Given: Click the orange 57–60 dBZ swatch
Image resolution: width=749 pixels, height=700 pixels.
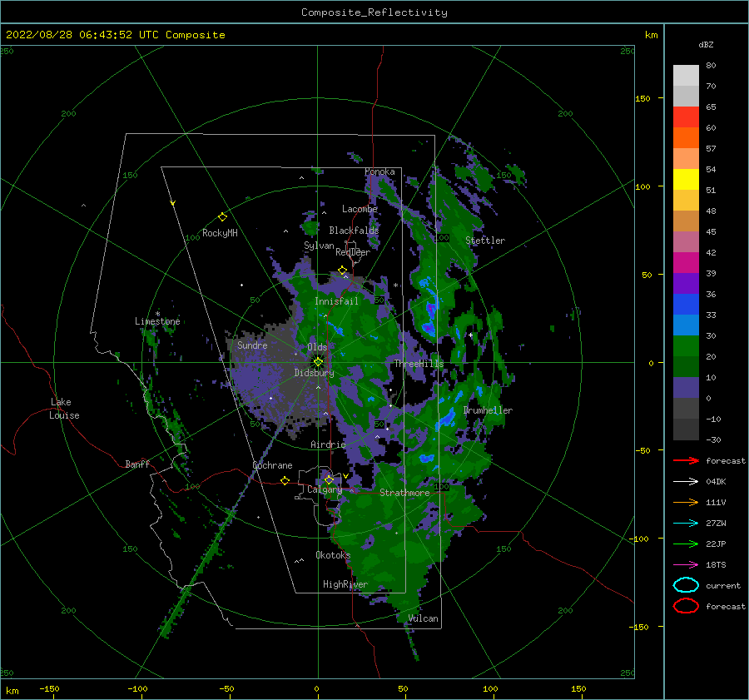Looking at the screenshot, I should pyautogui.click(x=686, y=138).
